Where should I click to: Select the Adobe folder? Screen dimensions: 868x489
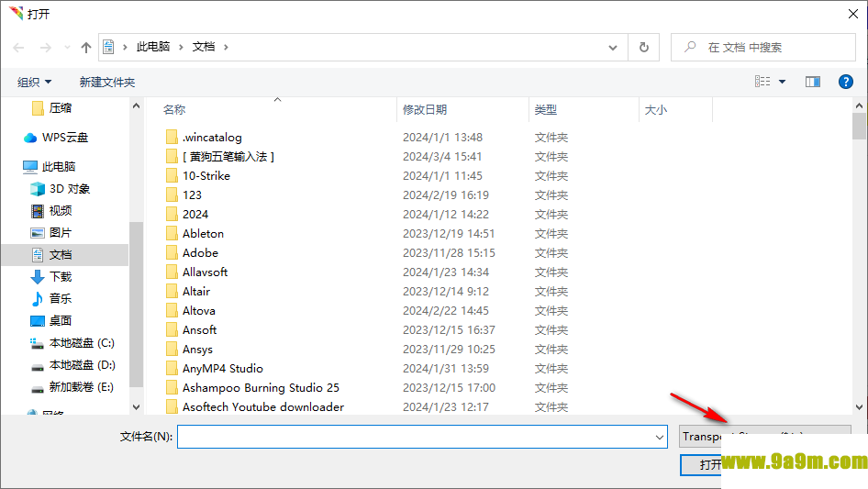pos(200,253)
